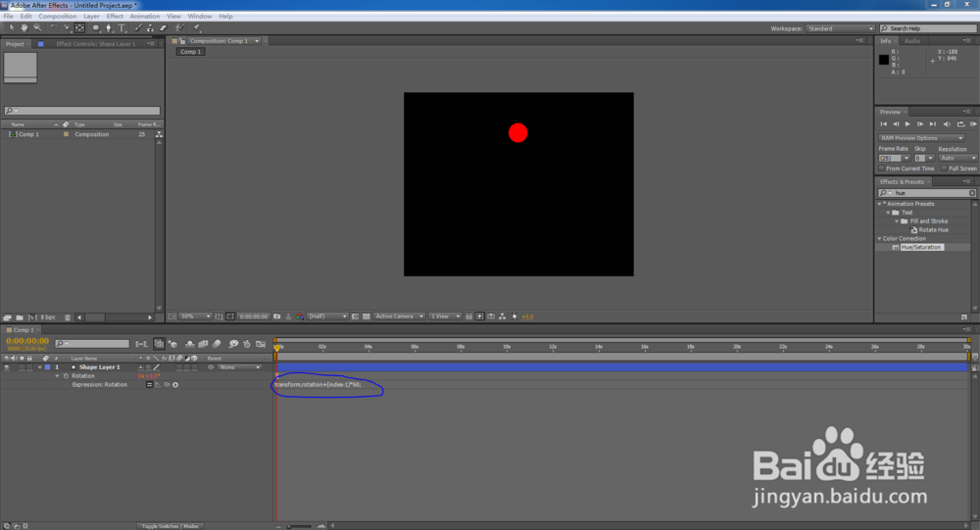The image size is (980, 530).
Task: Open the Resolution Auto dropdown
Action: pos(958,158)
